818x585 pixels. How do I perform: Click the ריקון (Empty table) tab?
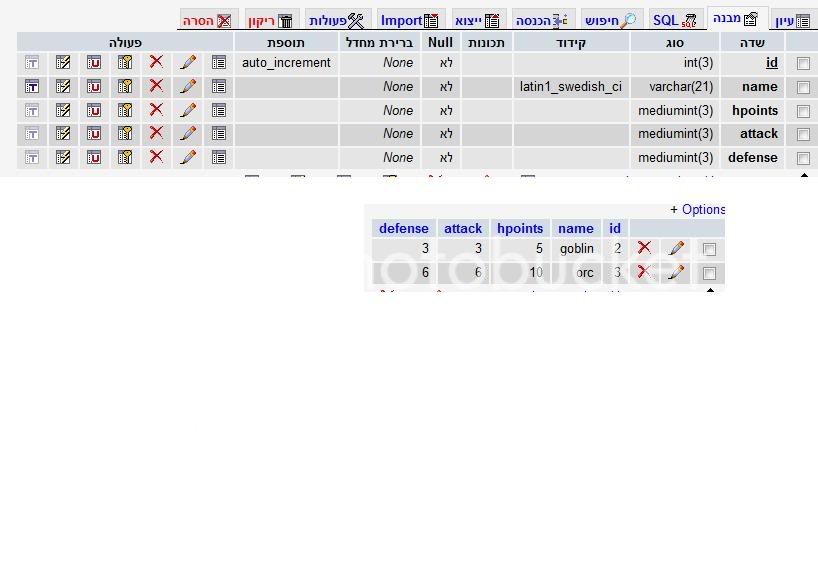click(x=270, y=20)
